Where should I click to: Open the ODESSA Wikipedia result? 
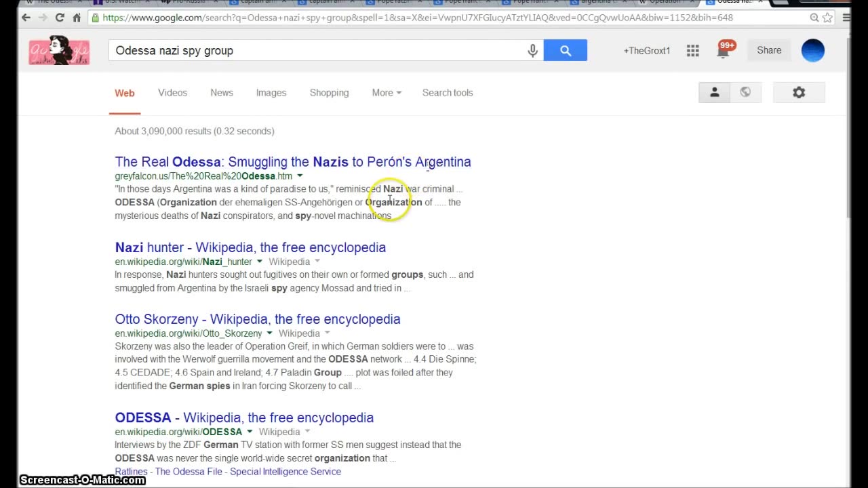[244, 418]
